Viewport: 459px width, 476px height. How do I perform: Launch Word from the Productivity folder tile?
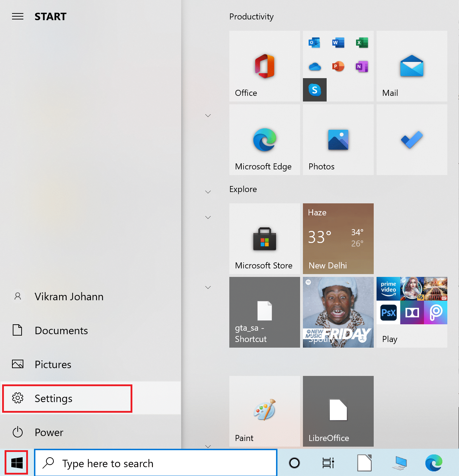click(x=338, y=43)
